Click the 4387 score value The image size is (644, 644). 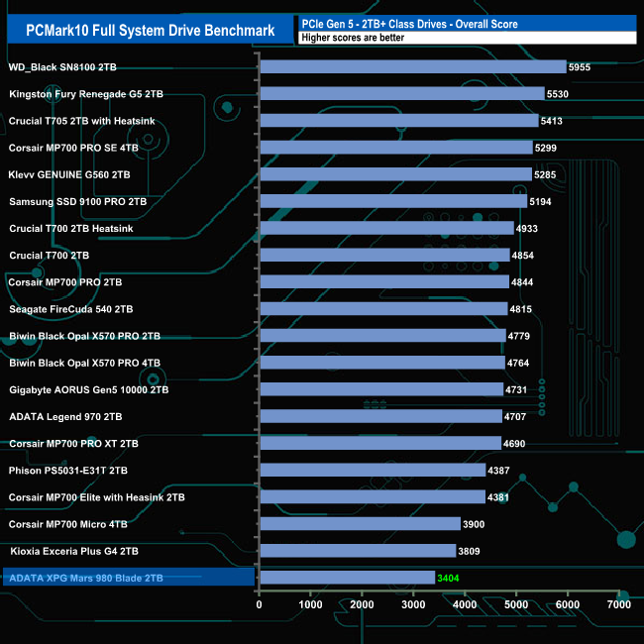[498, 471]
